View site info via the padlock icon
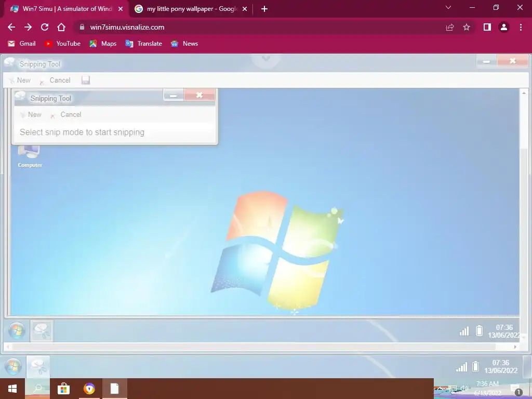 click(82, 27)
